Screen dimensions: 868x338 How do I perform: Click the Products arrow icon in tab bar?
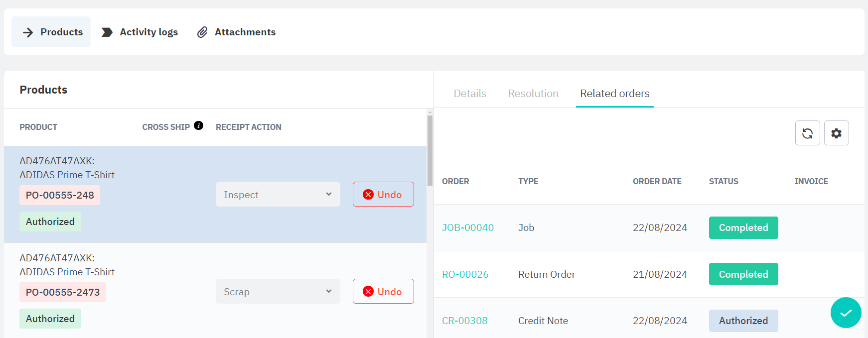coord(28,32)
